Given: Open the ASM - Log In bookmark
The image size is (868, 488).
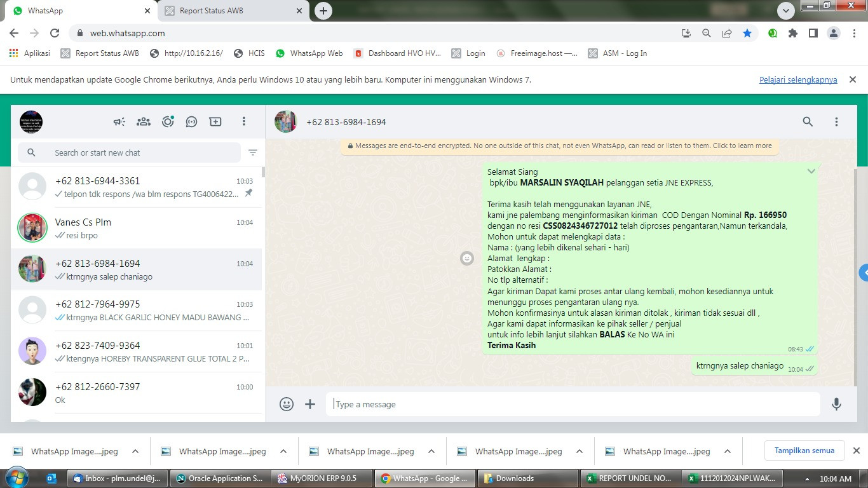Looking at the screenshot, I should [618, 53].
